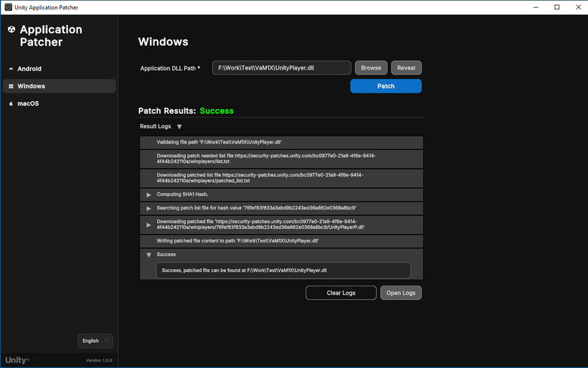Click the title bar Unity app icon
588x368 pixels.
[8, 7]
